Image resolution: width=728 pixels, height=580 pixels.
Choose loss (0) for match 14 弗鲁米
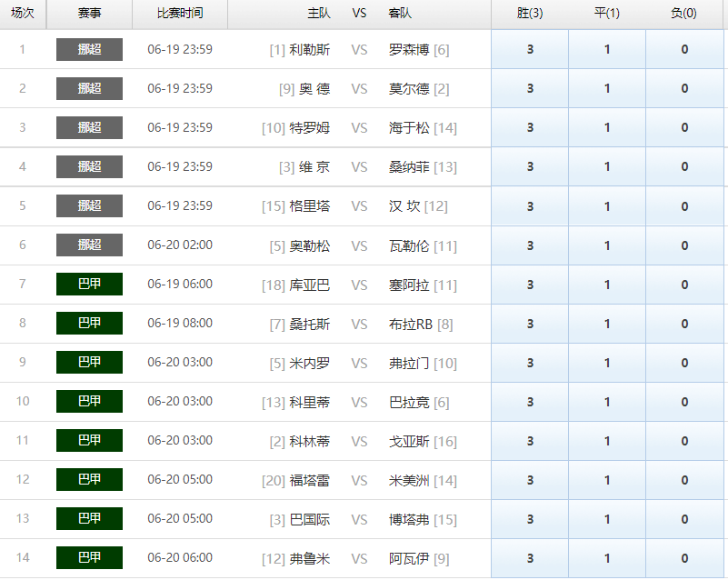[684, 558]
